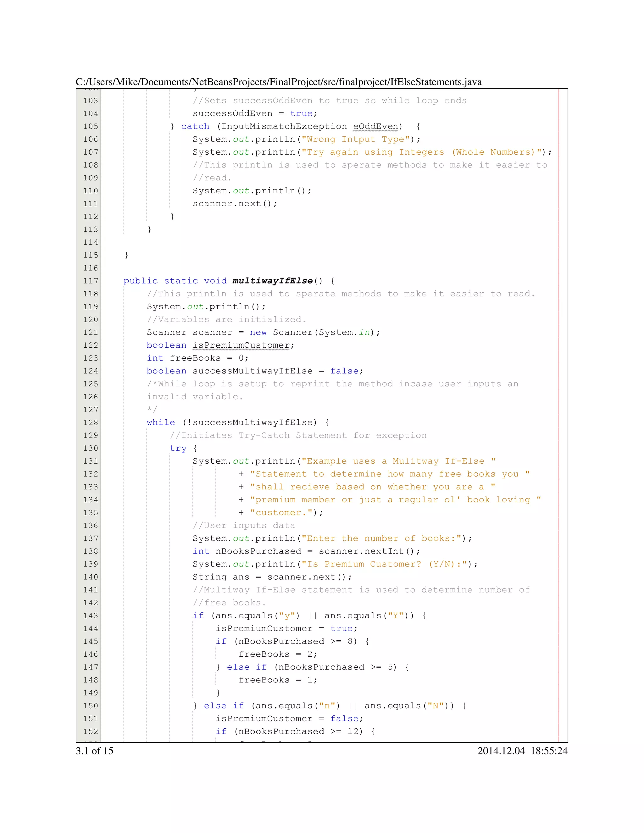Viewport: 644px width, 833px height.
Task: Click the page indicator '3.1 of 15'
Action: 95,751
